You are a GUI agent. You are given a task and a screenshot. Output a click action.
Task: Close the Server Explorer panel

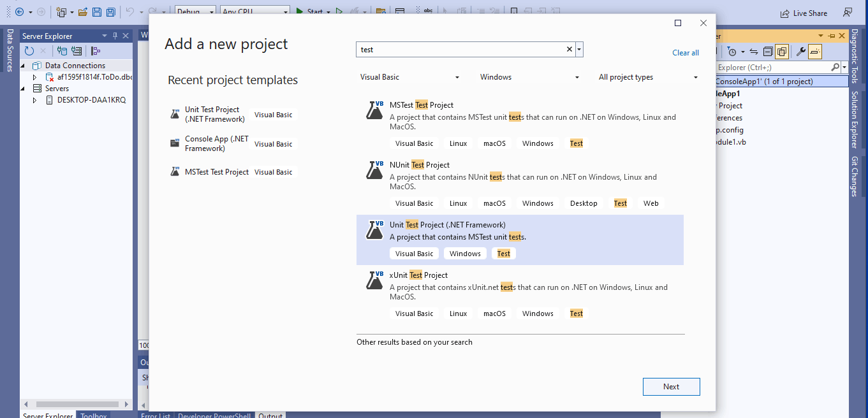pos(126,36)
